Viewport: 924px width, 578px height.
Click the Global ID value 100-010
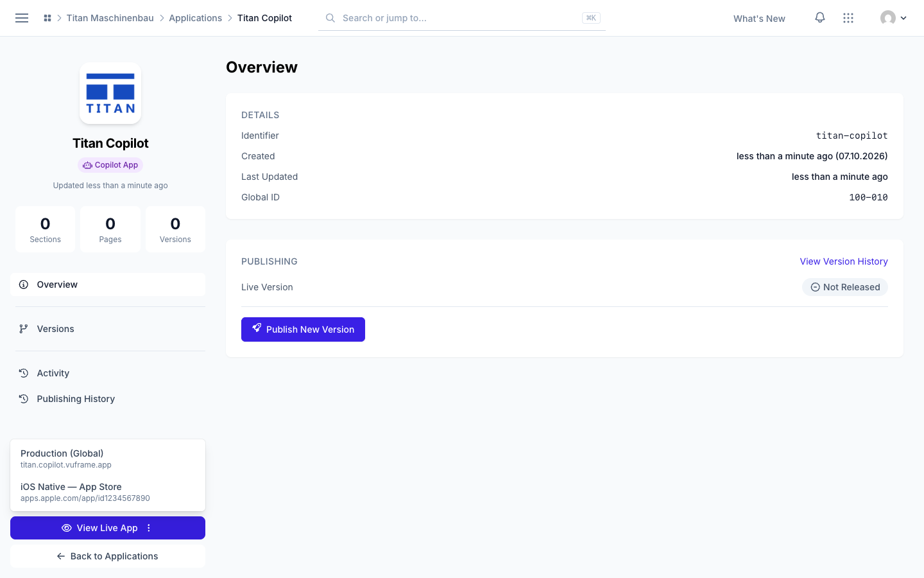click(x=868, y=197)
